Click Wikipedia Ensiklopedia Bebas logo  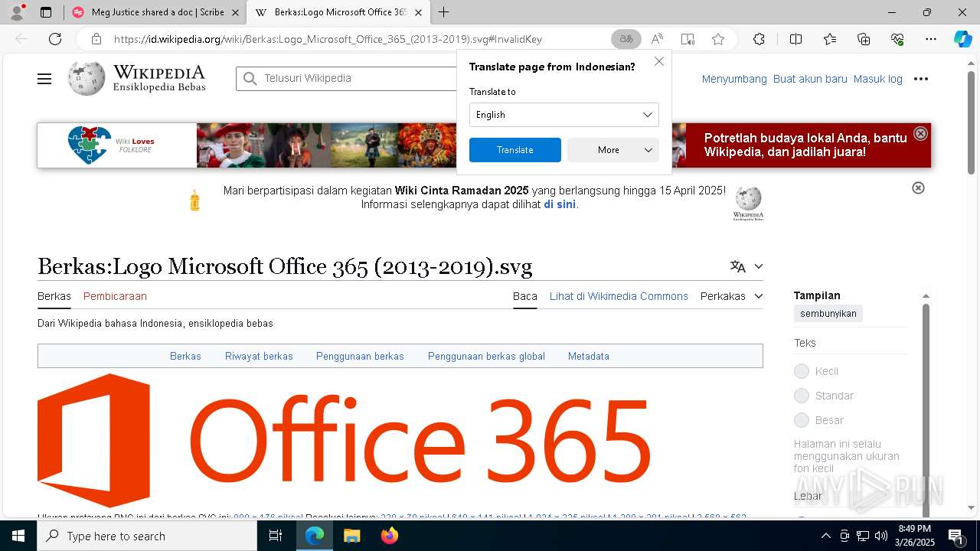point(136,79)
